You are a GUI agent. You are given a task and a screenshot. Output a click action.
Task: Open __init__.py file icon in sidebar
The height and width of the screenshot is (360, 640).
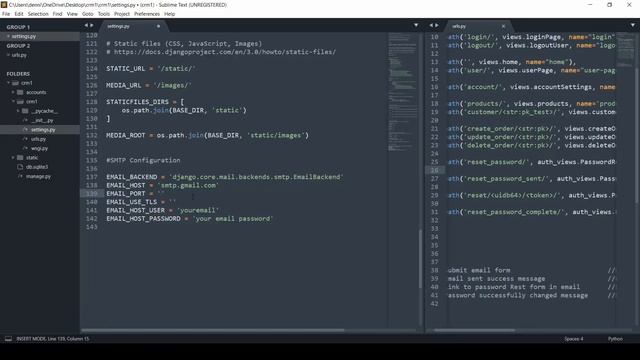pyautogui.click(x=25, y=120)
